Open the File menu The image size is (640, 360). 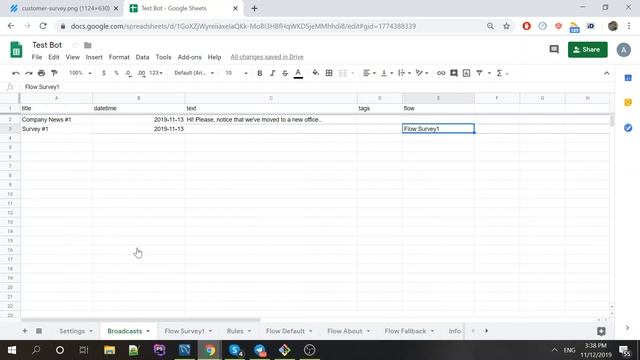(37, 57)
